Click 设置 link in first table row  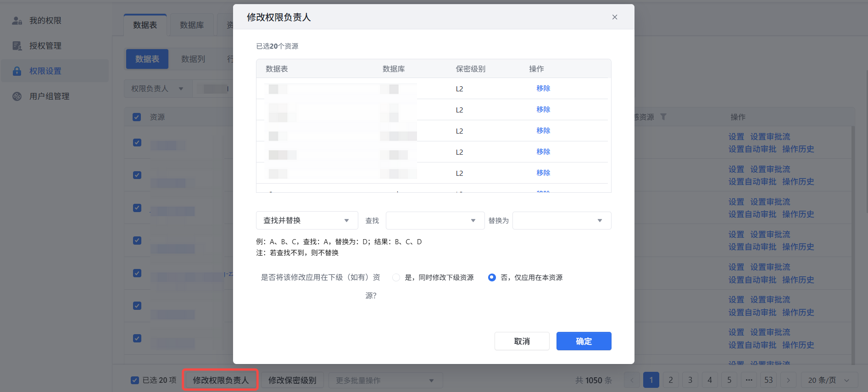736,137
